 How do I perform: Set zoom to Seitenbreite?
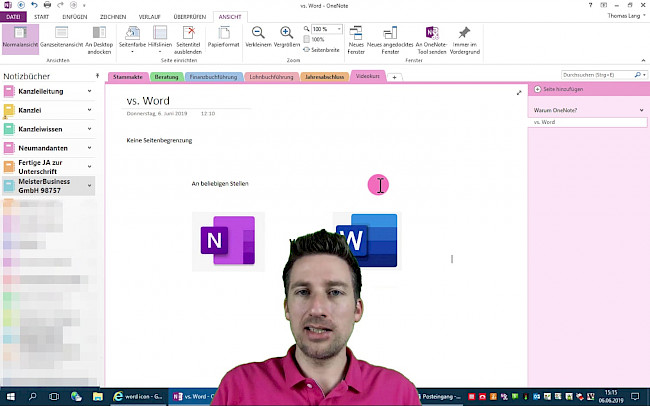click(x=321, y=49)
